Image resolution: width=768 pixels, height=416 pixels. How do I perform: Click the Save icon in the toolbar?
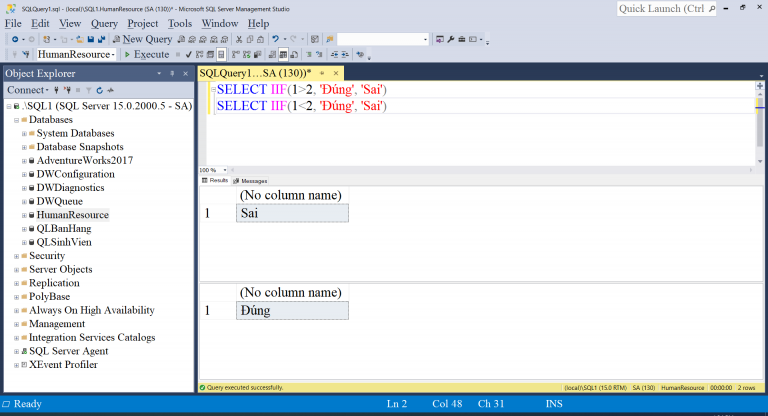pyautogui.click(x=90, y=39)
